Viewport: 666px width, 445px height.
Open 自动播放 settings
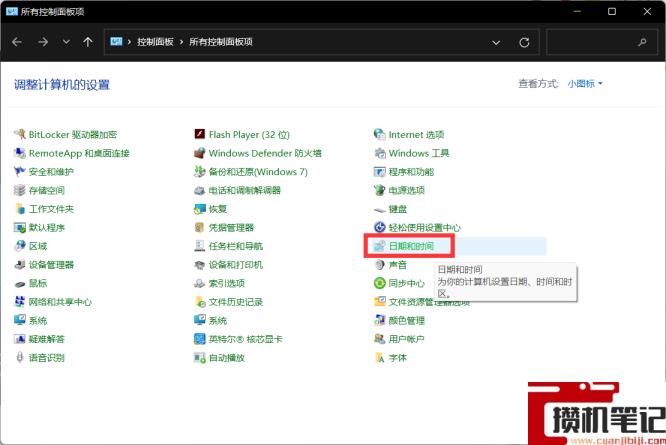[227, 358]
